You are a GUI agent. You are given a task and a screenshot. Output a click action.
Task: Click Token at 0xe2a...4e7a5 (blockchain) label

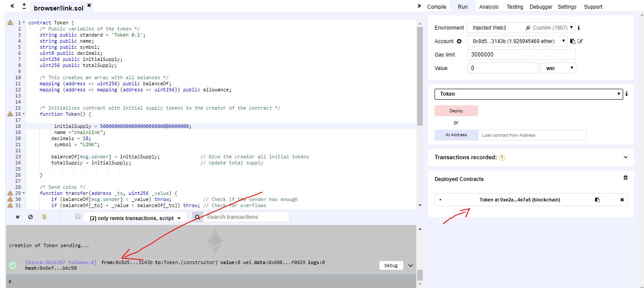(x=520, y=200)
